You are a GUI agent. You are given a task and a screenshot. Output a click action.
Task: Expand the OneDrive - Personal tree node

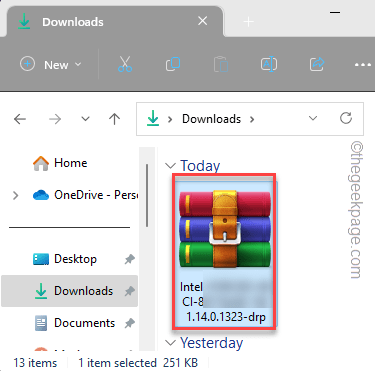[x=15, y=195]
